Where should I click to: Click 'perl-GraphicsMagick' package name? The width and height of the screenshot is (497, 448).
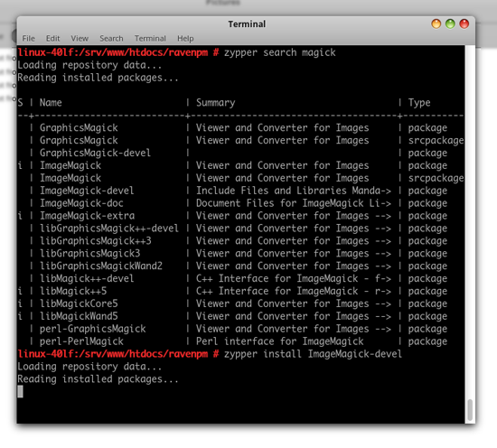coord(92,329)
